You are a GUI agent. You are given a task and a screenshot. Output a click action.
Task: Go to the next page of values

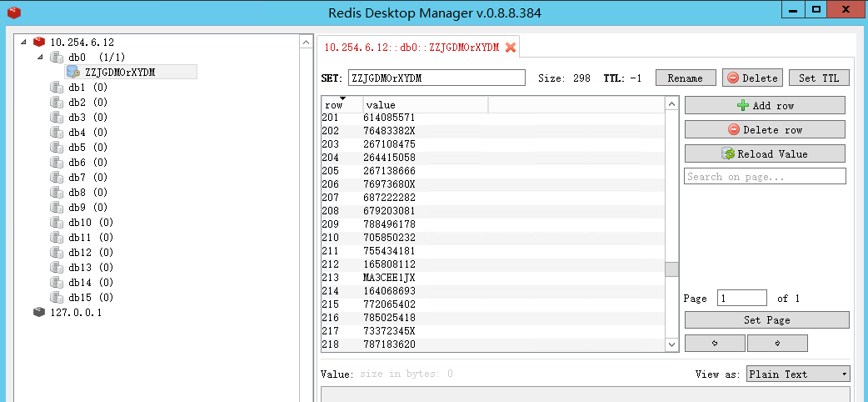777,344
